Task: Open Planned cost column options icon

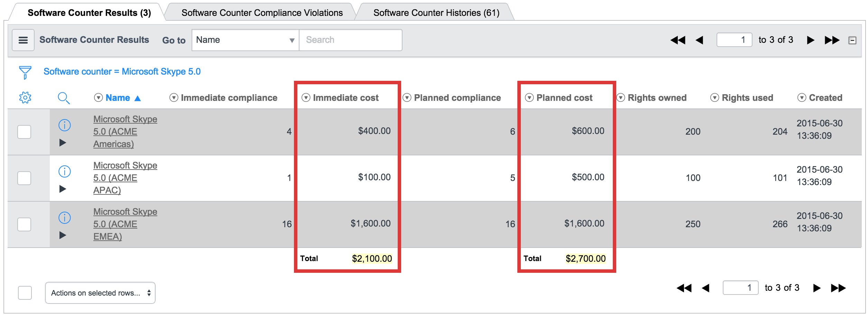Action: point(529,98)
